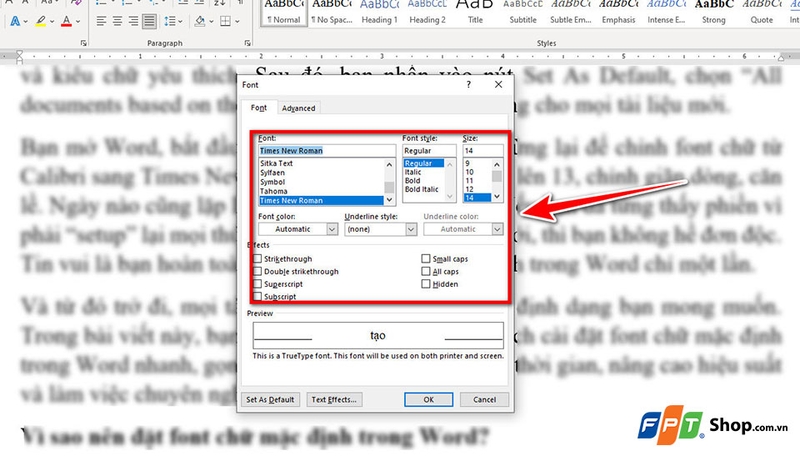The image size is (800, 456).
Task: Apply the No Spacing style
Action: (332, 12)
